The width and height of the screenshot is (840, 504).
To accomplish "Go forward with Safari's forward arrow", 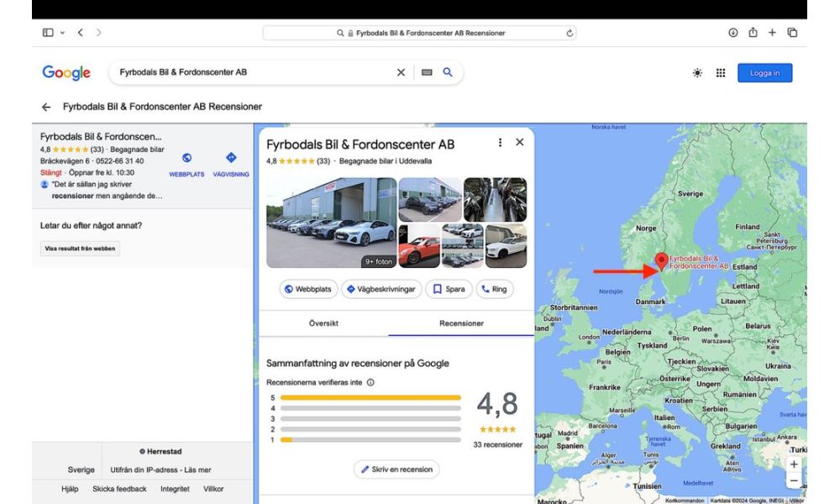I will (x=98, y=33).
